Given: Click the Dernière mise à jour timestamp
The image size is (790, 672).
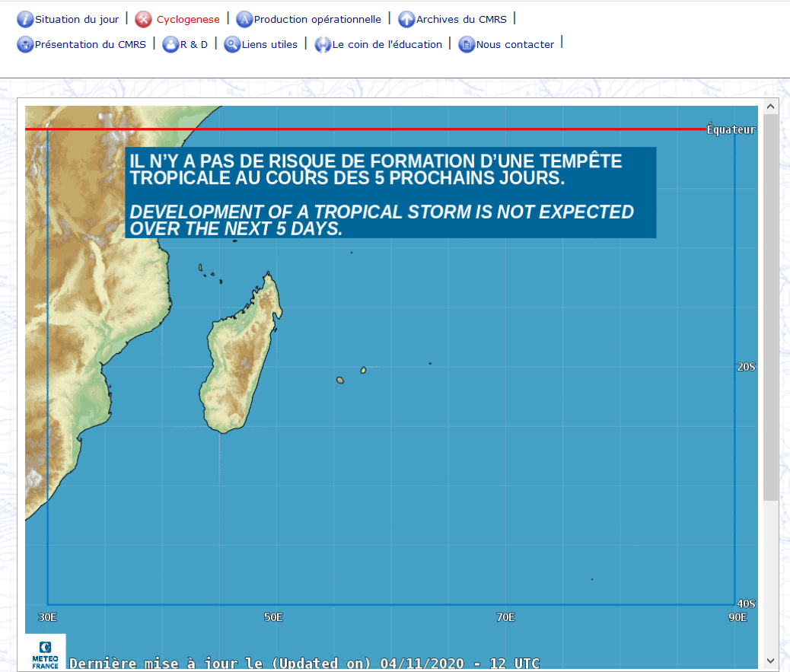Looking at the screenshot, I should (304, 663).
